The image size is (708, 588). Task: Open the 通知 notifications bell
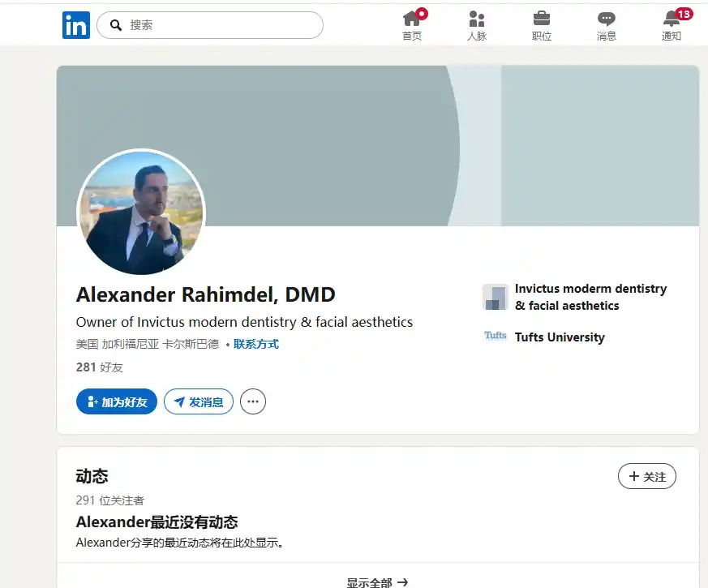[x=672, y=19]
